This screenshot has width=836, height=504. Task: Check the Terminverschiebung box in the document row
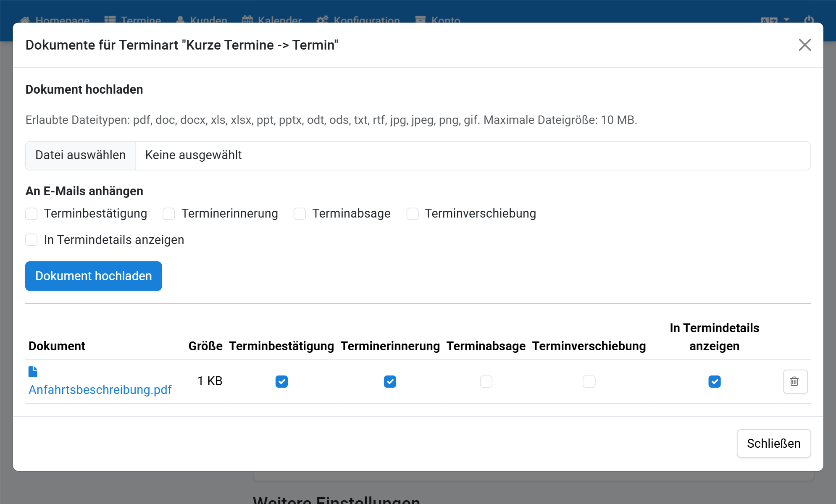click(x=589, y=381)
